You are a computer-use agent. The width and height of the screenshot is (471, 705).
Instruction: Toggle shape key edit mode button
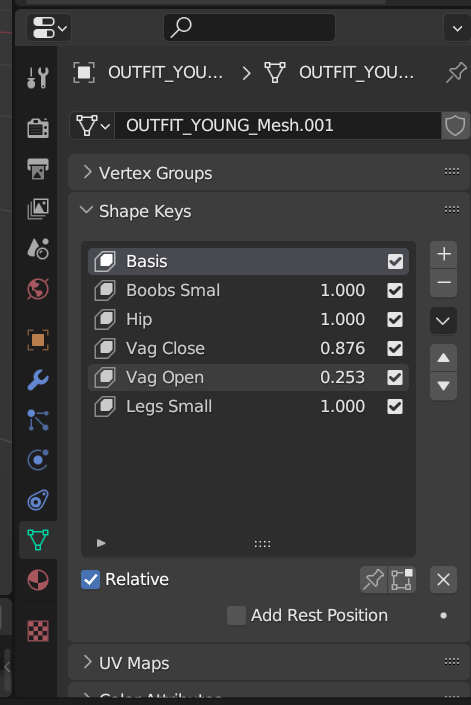[402, 580]
